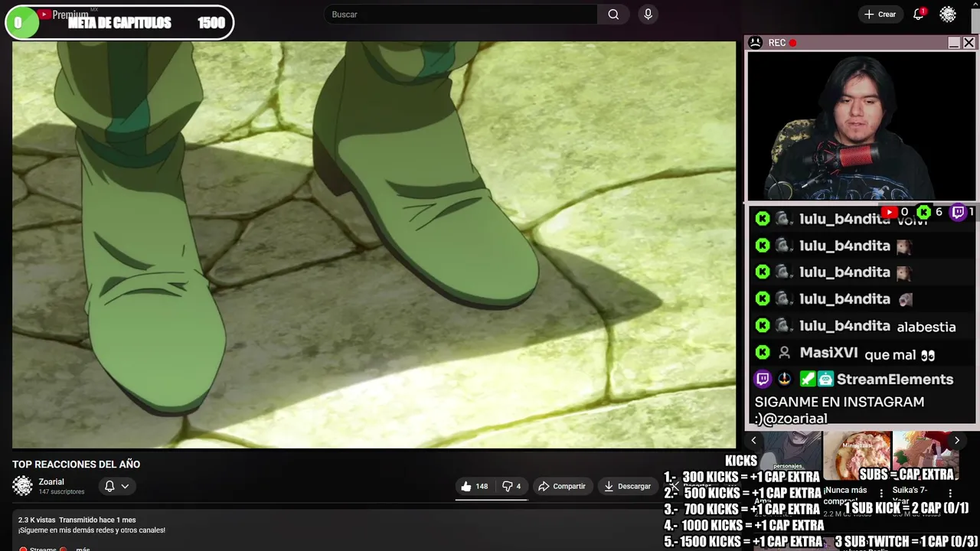
Task: Select the video title TOP REACCIONES DEL AÑO
Action: click(x=76, y=464)
